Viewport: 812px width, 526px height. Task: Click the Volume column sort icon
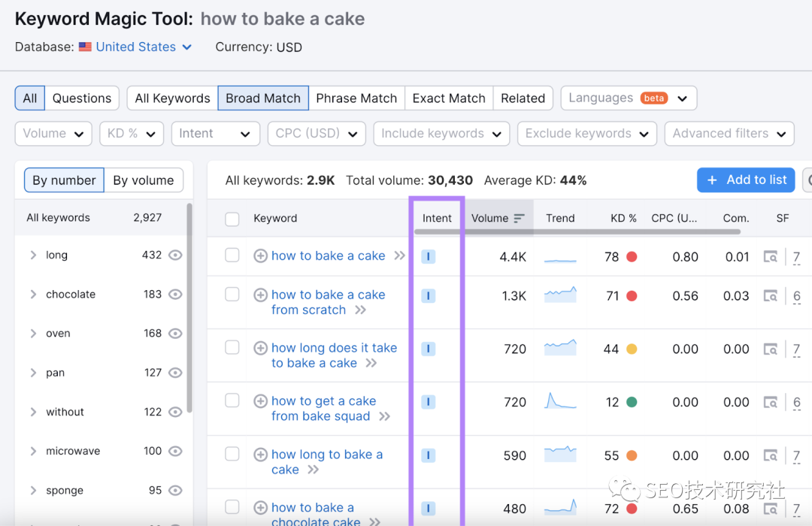(x=519, y=219)
